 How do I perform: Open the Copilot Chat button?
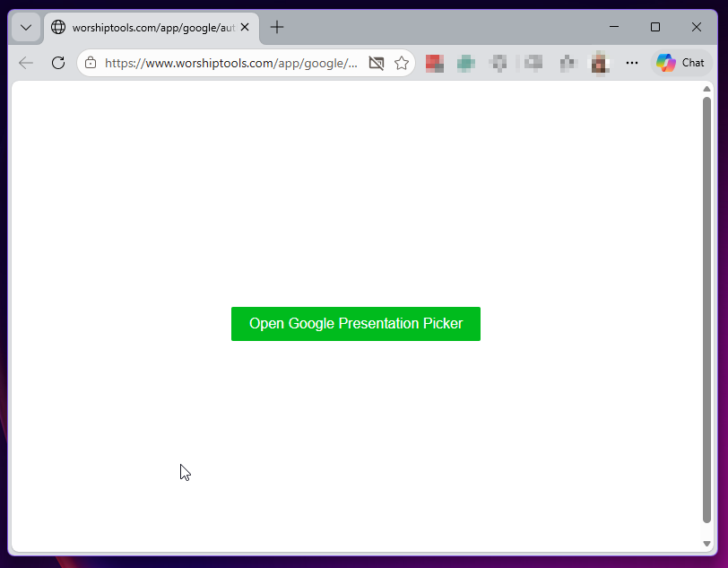click(x=681, y=63)
